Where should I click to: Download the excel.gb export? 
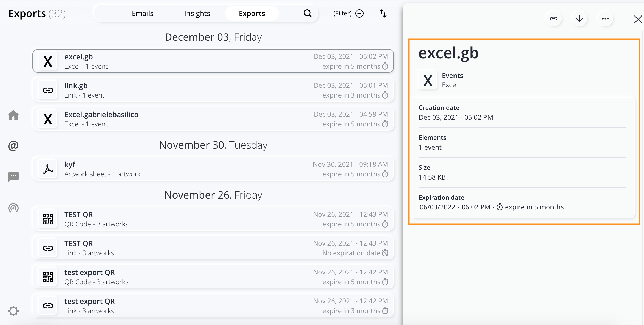(580, 19)
